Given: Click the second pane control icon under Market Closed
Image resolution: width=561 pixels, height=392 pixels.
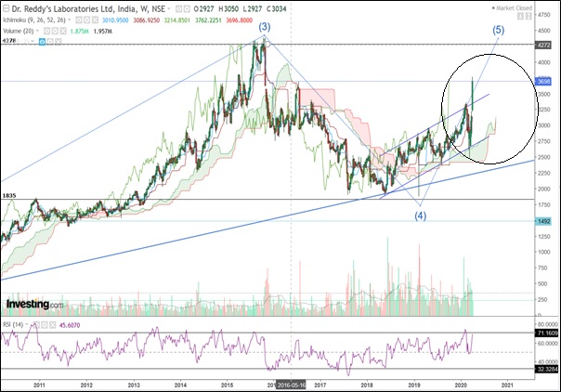Looking at the screenshot, I should click(x=528, y=16).
